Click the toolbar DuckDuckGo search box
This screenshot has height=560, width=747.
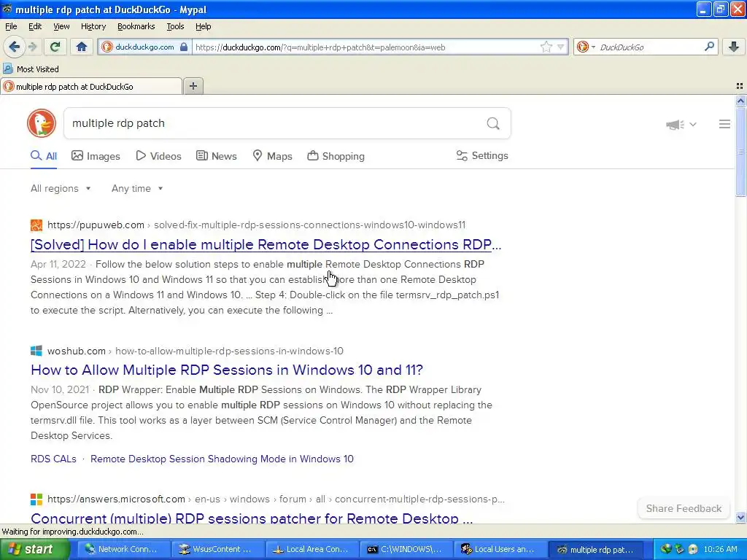click(650, 47)
